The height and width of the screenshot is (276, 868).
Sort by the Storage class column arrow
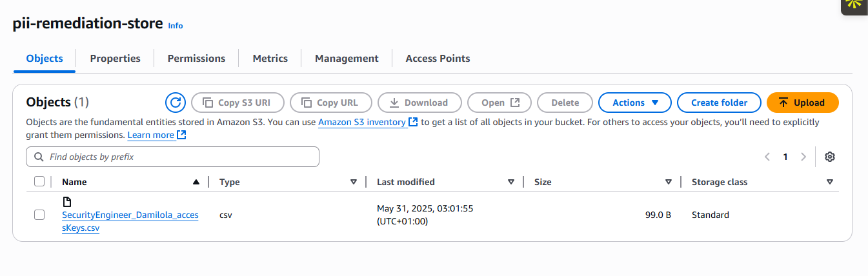click(x=829, y=182)
